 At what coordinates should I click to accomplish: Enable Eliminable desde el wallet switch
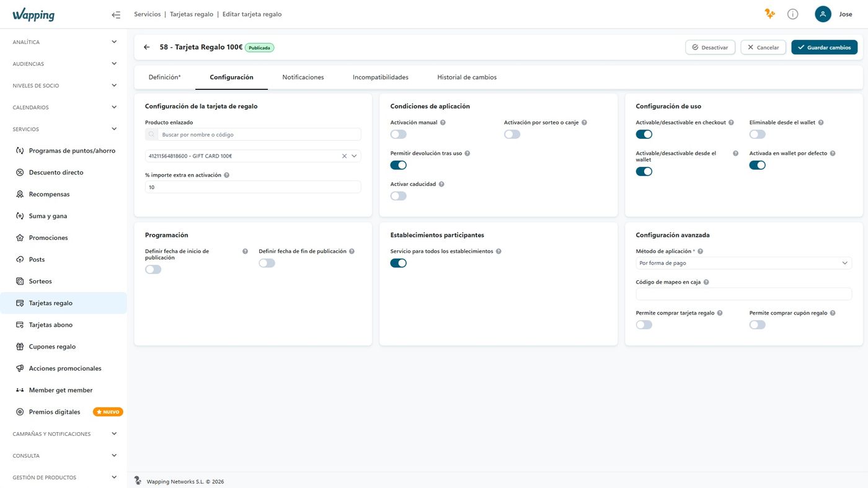[x=758, y=135]
